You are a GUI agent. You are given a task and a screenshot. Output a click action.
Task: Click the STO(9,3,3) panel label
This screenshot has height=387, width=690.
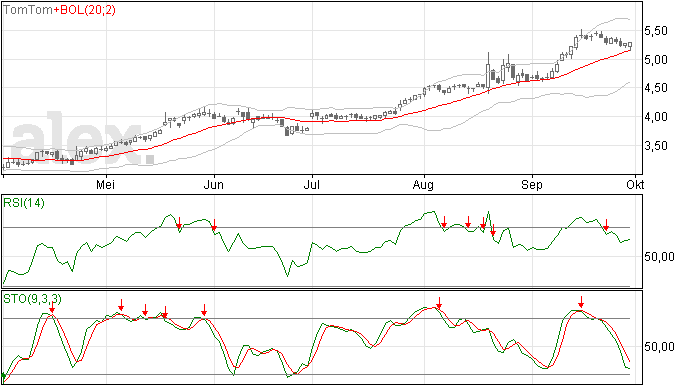point(32,299)
